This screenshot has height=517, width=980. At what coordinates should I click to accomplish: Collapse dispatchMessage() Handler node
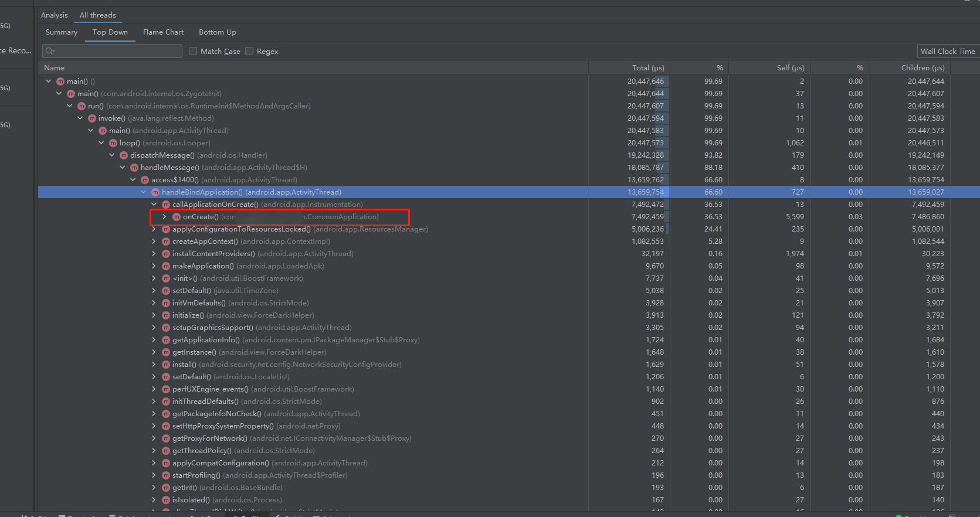(x=112, y=155)
